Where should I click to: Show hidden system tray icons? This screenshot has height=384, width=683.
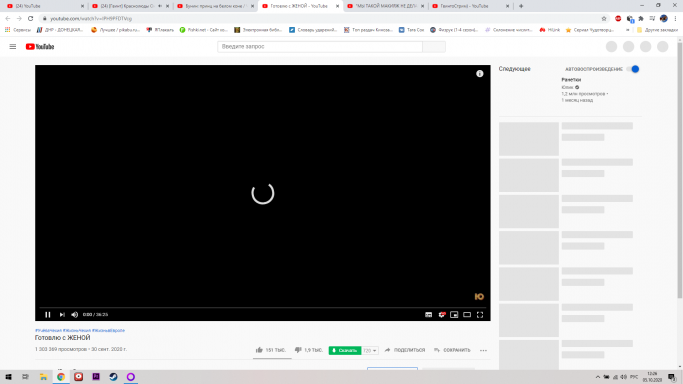(598, 377)
